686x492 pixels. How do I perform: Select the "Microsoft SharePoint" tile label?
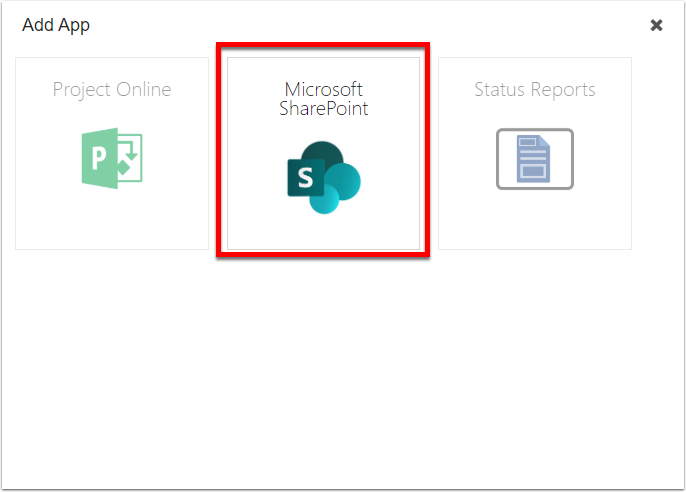[324, 99]
